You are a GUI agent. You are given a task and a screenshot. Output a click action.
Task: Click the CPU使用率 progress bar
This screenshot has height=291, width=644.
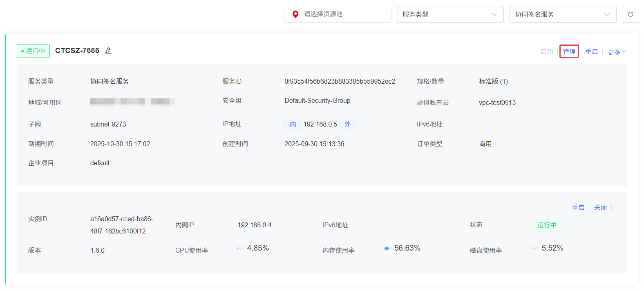pos(241,248)
